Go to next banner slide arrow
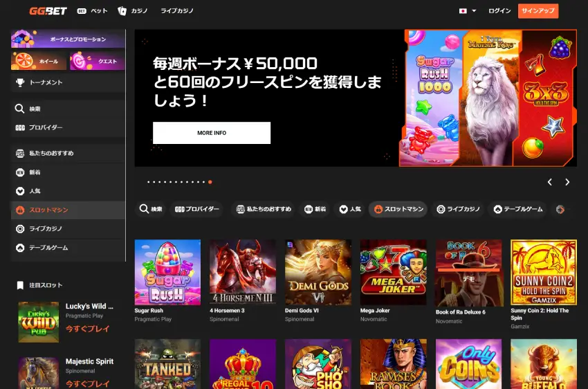588x389 pixels. (567, 182)
